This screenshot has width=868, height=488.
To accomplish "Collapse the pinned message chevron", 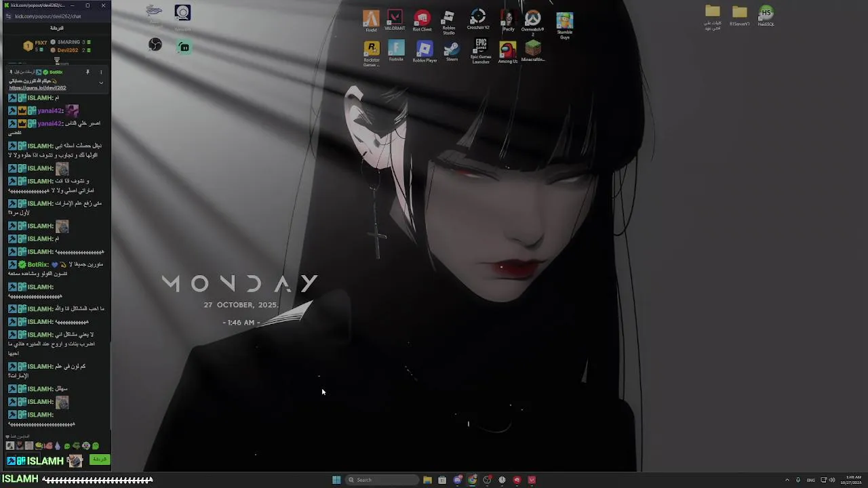I will 101,83.
